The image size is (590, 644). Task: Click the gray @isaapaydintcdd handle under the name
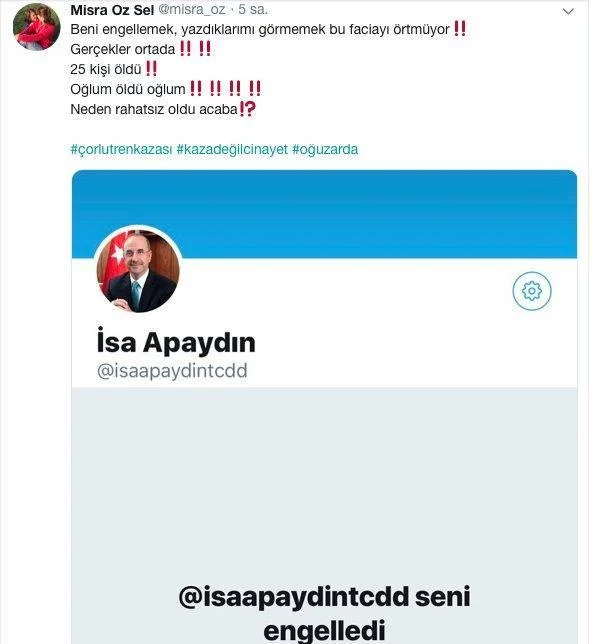pos(172,370)
